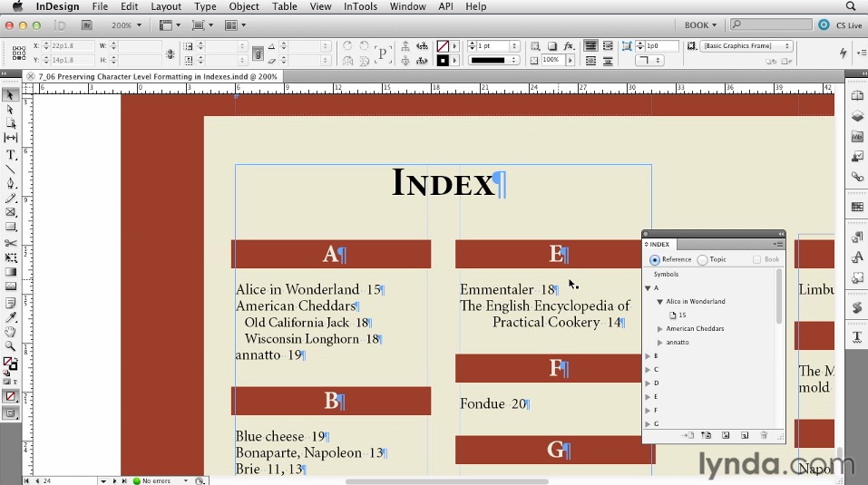Open the Layout menu

click(x=166, y=6)
